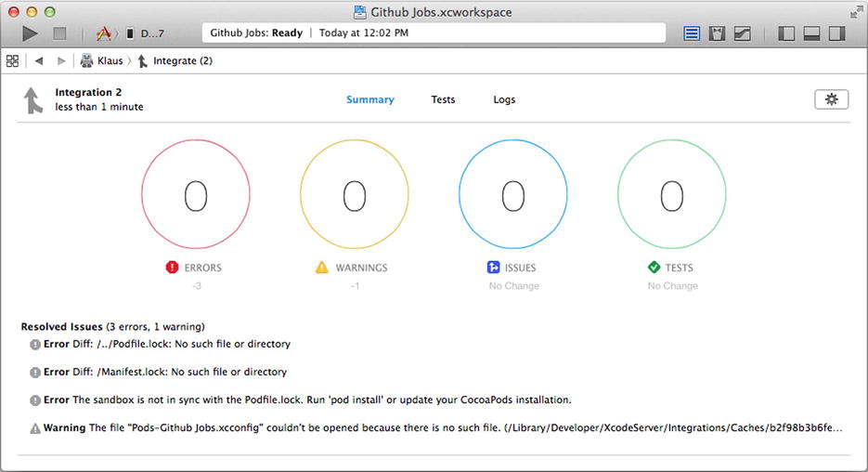This screenshot has height=472, width=868.
Task: Open the Integrate (2) breadcrumb
Action: coord(175,61)
